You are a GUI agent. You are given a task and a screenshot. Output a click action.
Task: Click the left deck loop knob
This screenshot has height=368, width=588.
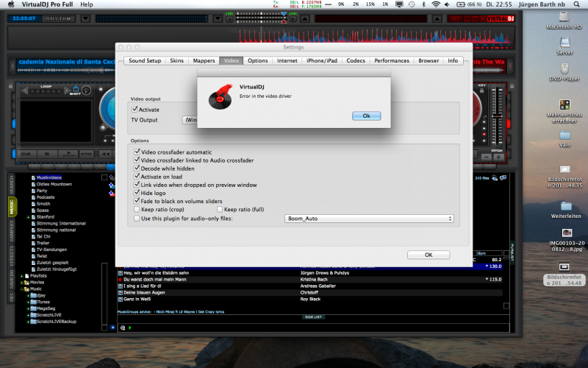tap(87, 90)
